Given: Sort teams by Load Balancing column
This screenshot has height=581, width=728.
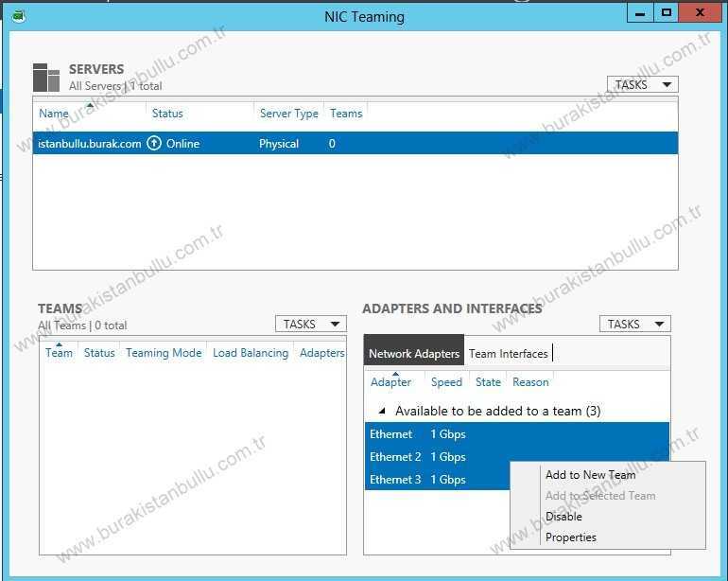Looking at the screenshot, I should [x=251, y=353].
